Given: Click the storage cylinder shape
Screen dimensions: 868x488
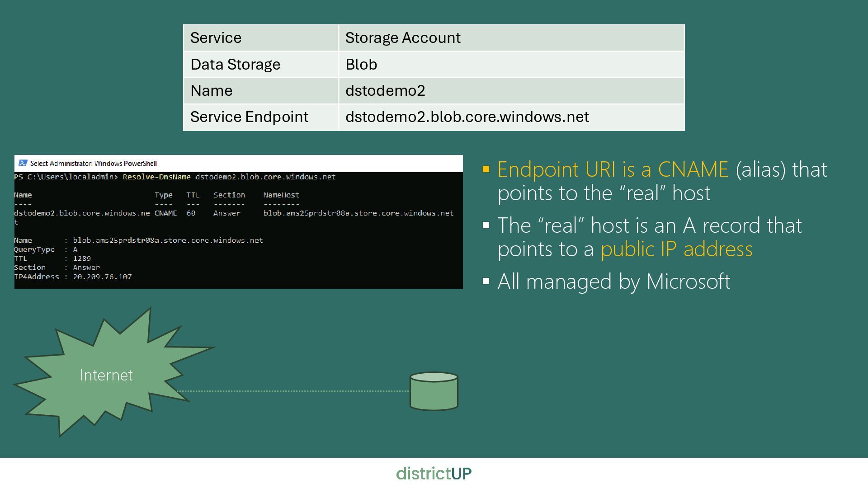Looking at the screenshot, I should pos(434,391).
